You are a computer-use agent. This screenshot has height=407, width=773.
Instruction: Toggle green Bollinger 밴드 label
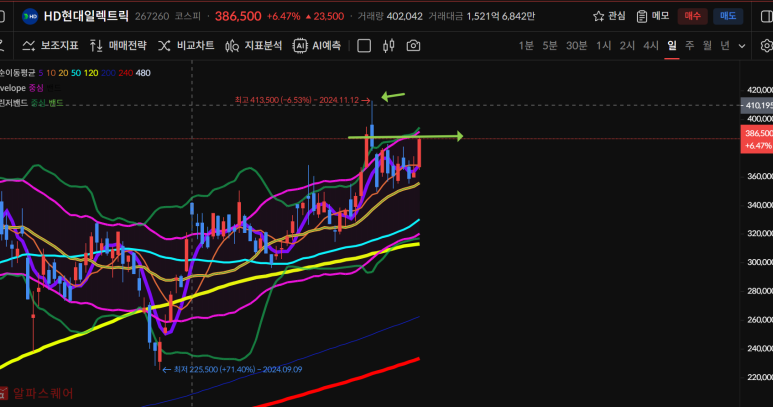point(55,103)
